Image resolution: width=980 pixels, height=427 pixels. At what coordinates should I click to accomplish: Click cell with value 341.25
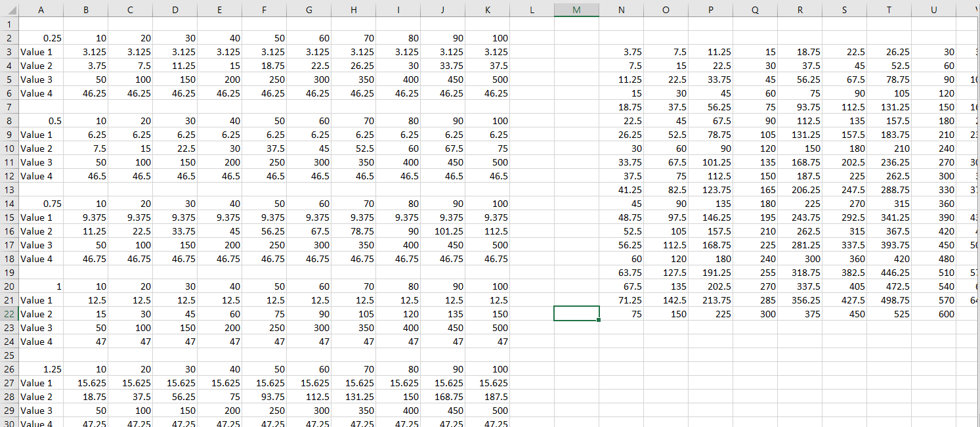click(x=889, y=217)
